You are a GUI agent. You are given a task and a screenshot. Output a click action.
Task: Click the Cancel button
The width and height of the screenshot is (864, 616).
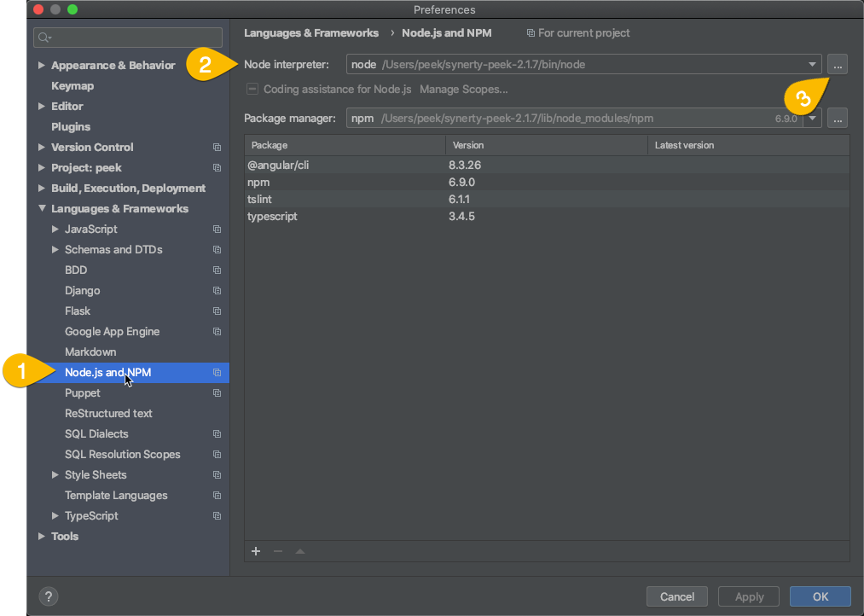click(676, 596)
